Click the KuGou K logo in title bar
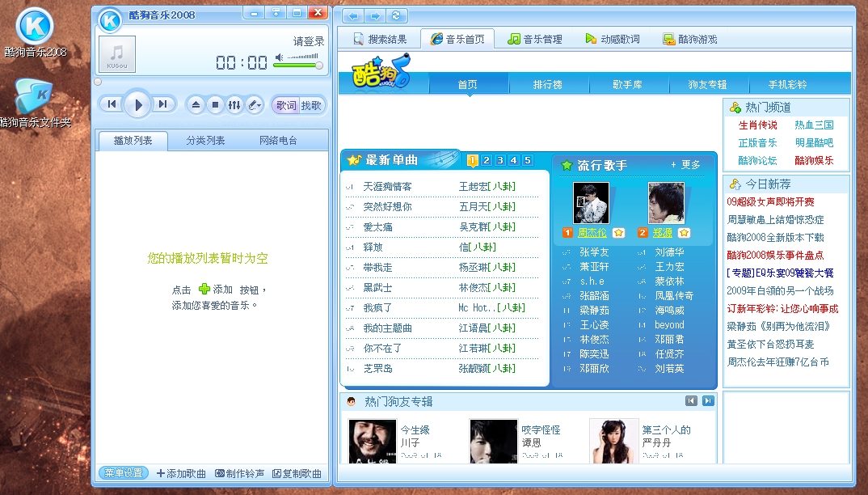 pyautogui.click(x=110, y=21)
